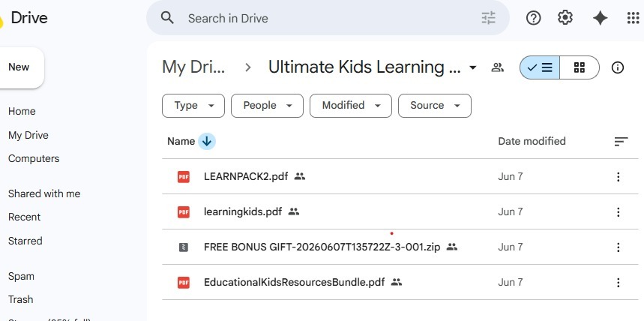Open the Modified filter dropdown
This screenshot has height=321, width=644.
[x=351, y=106]
